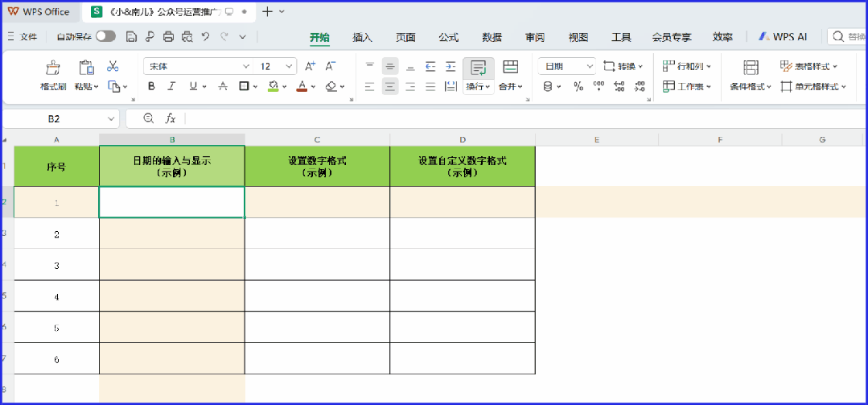Expand the Name Box dropdown next to B2
The width and height of the screenshot is (868, 405).
coord(111,118)
